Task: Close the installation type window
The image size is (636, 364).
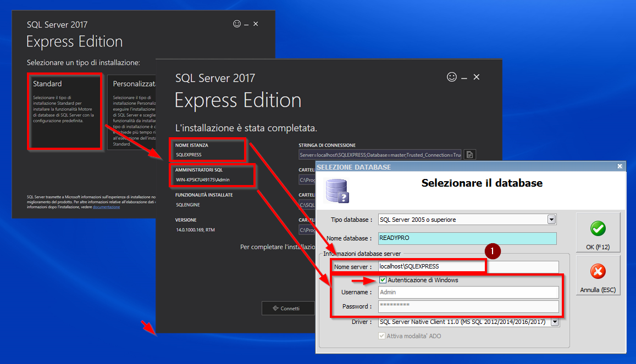Action: click(x=256, y=24)
